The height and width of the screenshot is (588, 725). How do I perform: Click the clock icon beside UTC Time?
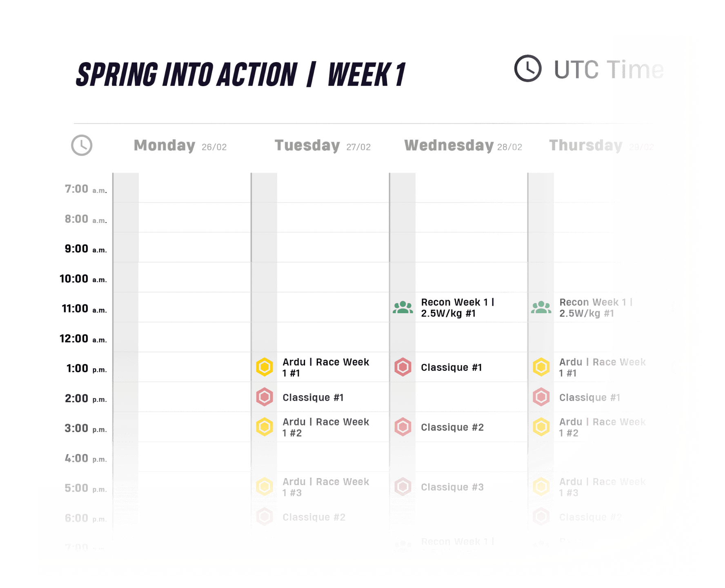(x=527, y=69)
